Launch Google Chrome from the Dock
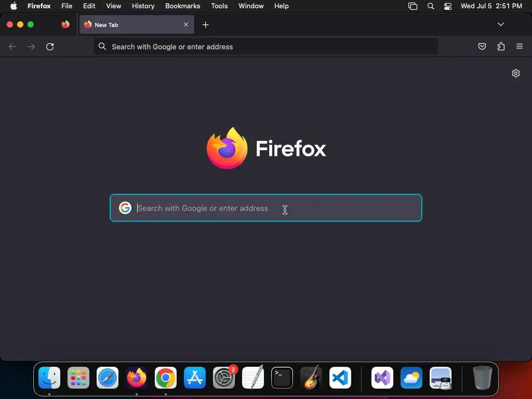The height and width of the screenshot is (399, 532). (x=166, y=378)
